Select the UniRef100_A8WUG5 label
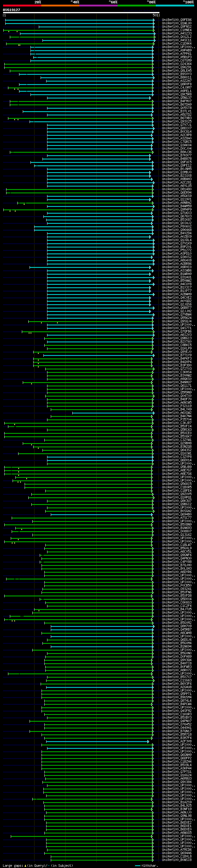 (x=177, y=833)
